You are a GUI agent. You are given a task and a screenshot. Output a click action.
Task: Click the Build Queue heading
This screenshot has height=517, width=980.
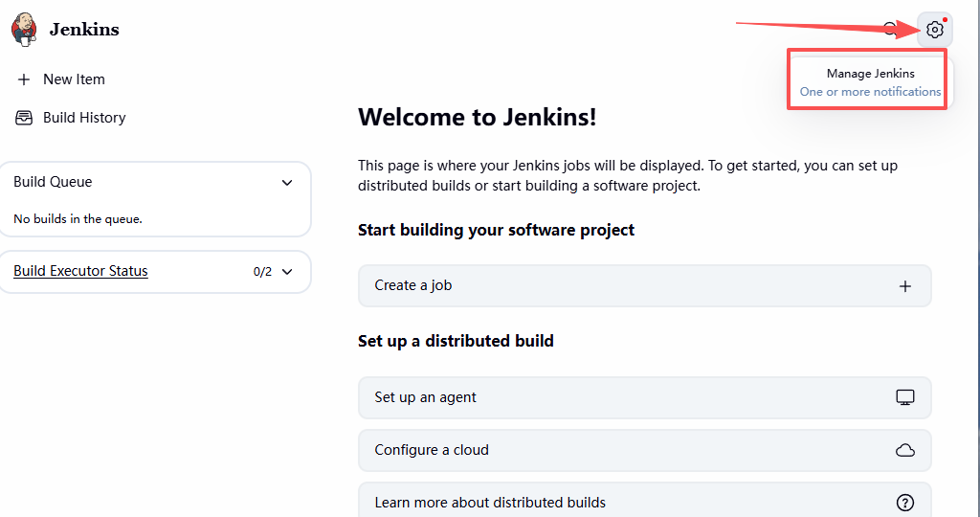click(x=54, y=182)
